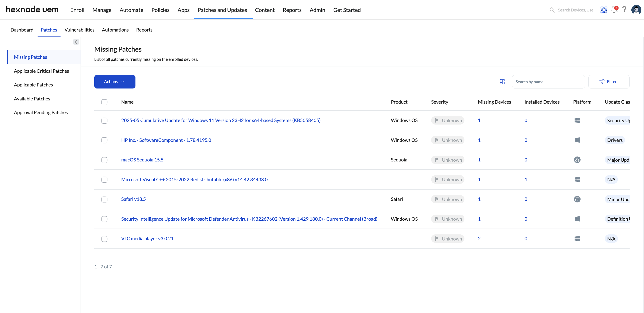This screenshot has width=644, height=313.
Task: Select Approval Pending Patches in sidebar
Action: 41,112
